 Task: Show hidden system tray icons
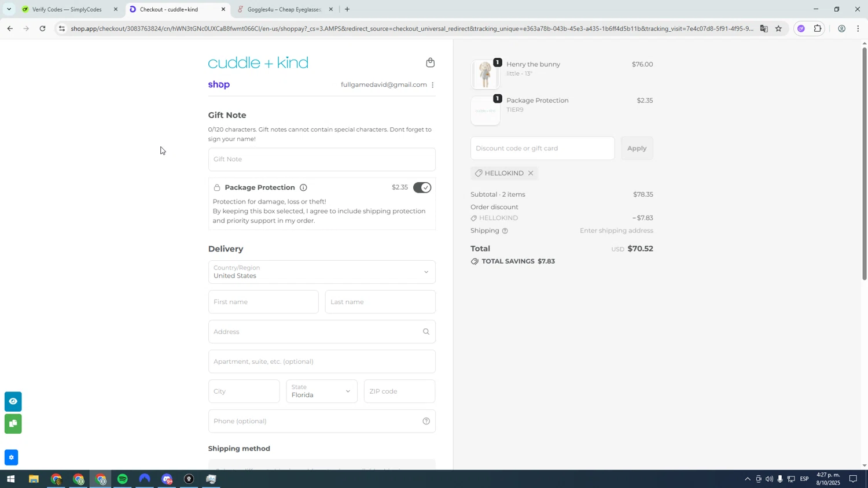(748, 479)
